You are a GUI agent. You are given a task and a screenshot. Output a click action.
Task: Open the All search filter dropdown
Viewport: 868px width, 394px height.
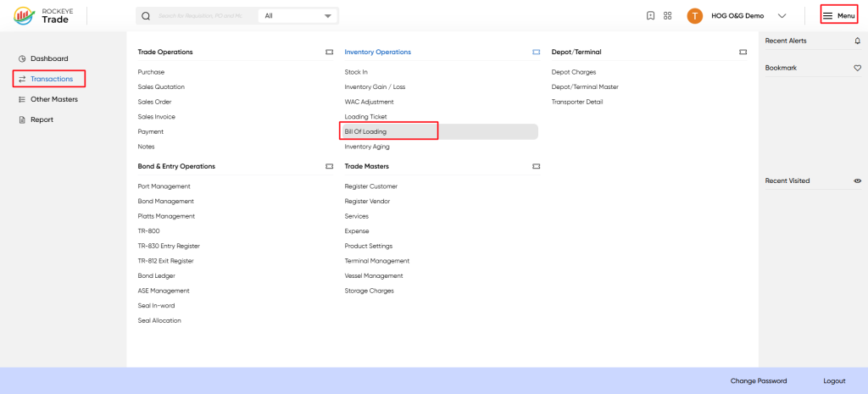pos(298,16)
